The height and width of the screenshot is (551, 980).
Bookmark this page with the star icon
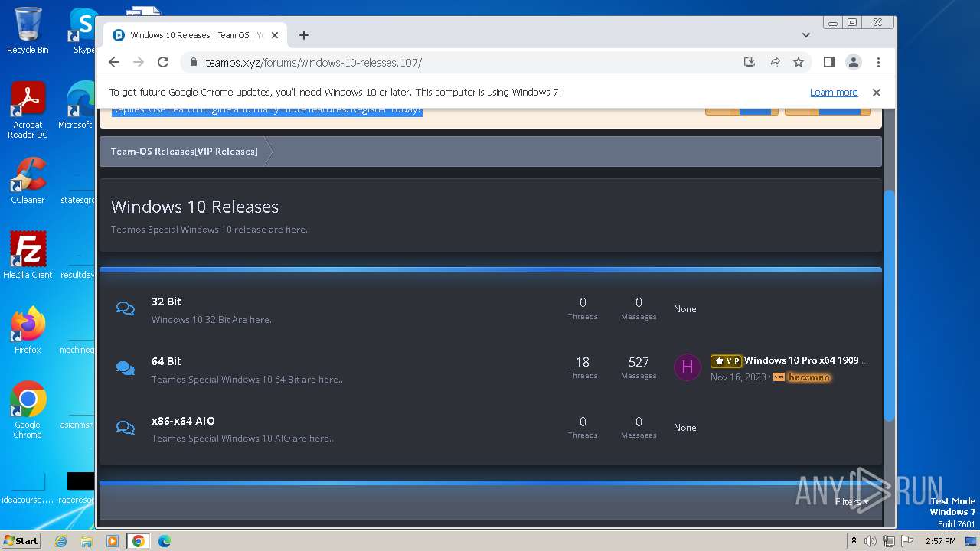point(799,62)
